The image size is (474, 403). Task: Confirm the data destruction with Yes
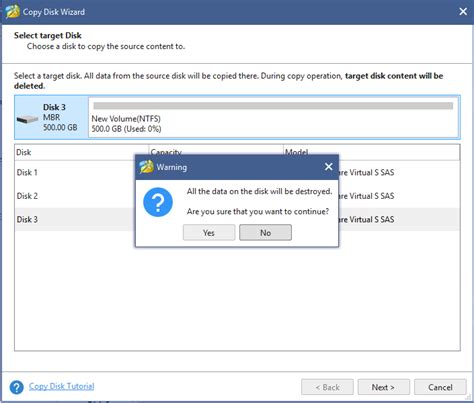pos(209,232)
